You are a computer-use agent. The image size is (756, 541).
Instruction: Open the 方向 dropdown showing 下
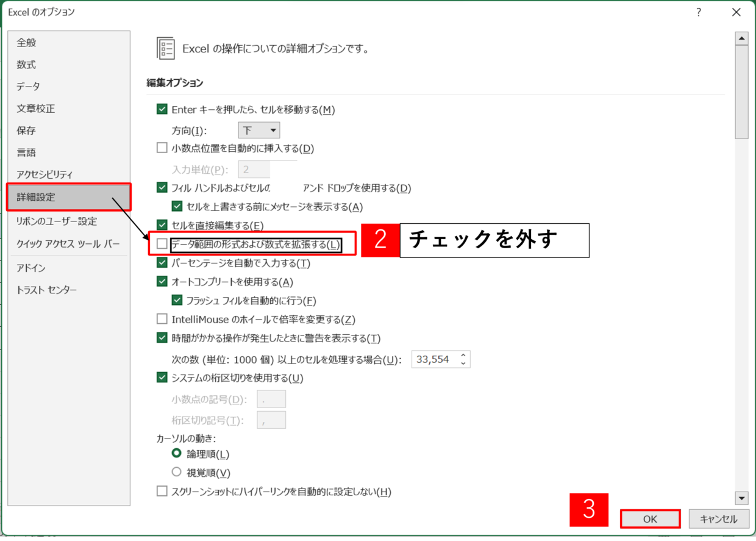click(x=259, y=130)
